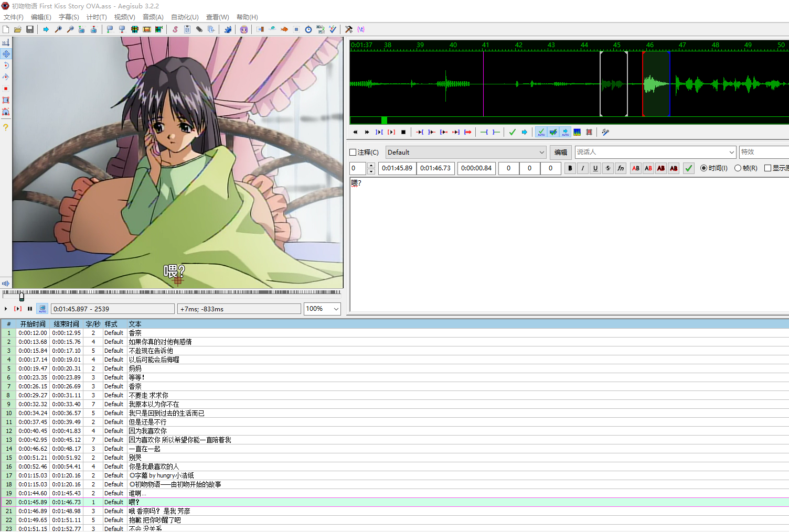Click the New subtitles file icon
The image size is (789, 532).
click(6, 29)
